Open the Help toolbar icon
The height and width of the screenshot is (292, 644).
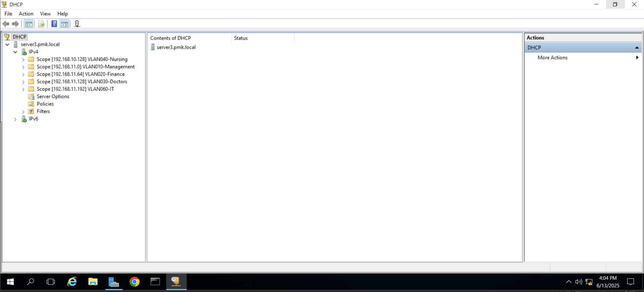(54, 24)
